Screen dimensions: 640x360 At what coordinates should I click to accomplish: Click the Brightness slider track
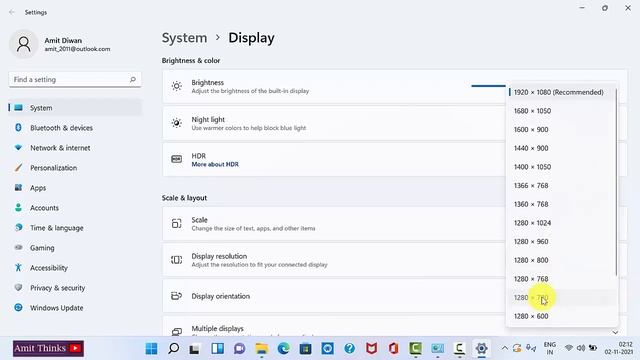(x=488, y=86)
